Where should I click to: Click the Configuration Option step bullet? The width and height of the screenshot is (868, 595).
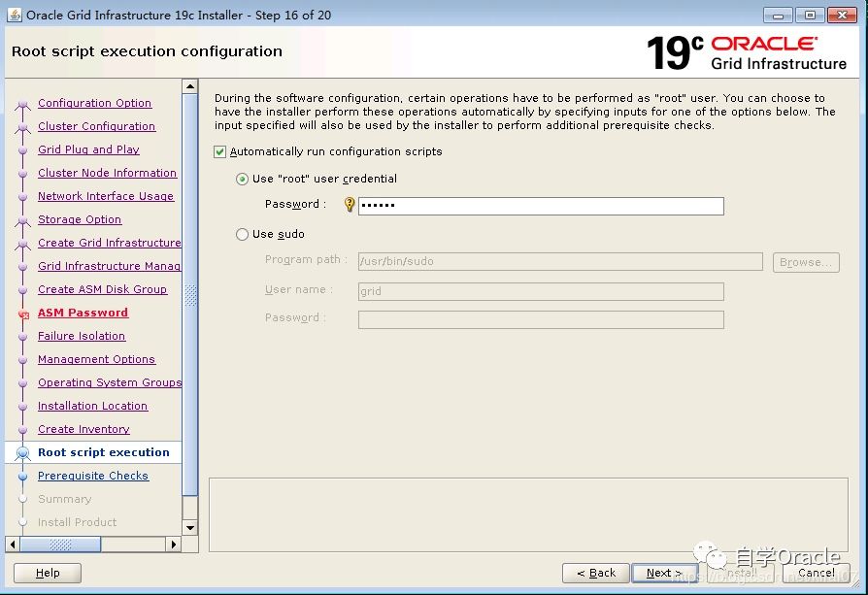click(23, 104)
